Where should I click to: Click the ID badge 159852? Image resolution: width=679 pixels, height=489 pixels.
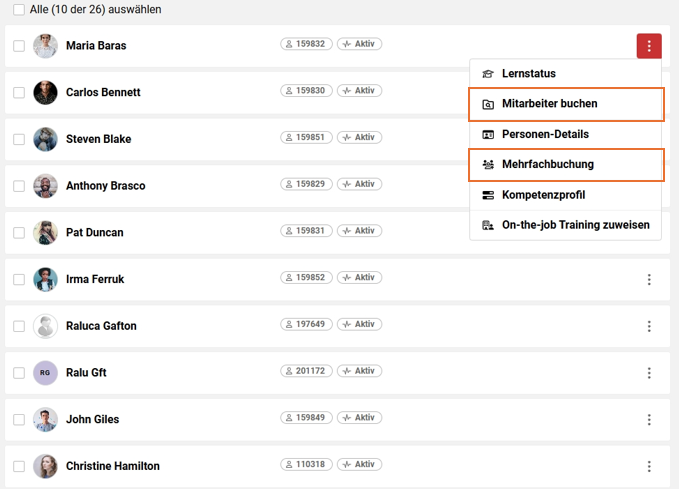tap(306, 277)
